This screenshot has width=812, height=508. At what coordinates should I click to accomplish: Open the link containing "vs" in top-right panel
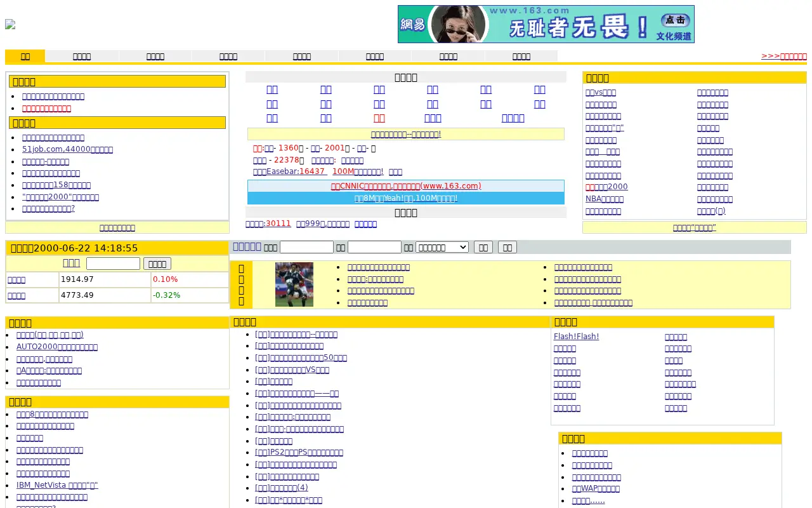coord(601,93)
